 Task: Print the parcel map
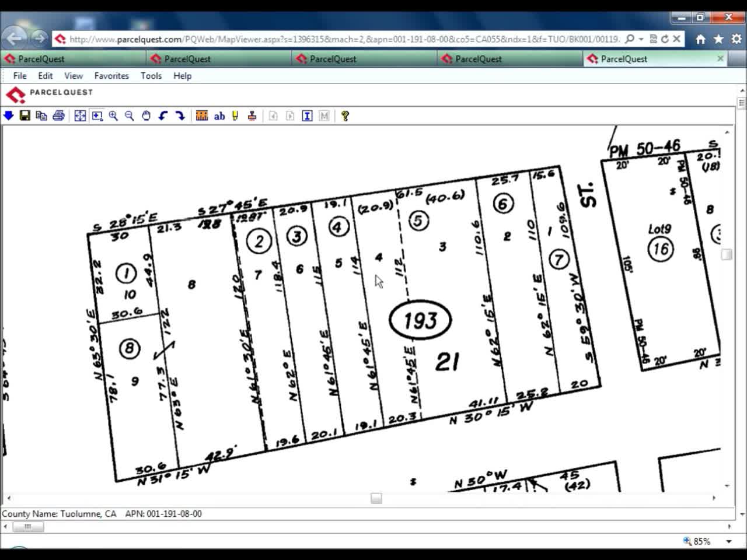(58, 116)
